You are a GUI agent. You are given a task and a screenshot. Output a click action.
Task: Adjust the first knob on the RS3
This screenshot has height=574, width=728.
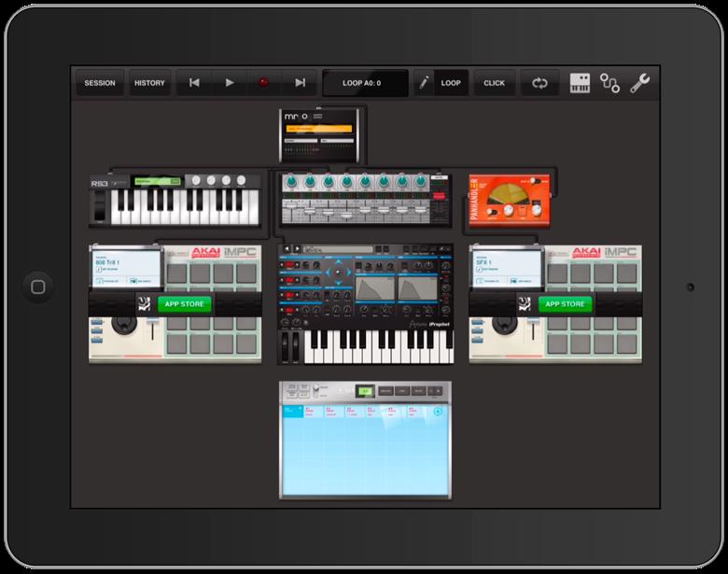tap(196, 180)
